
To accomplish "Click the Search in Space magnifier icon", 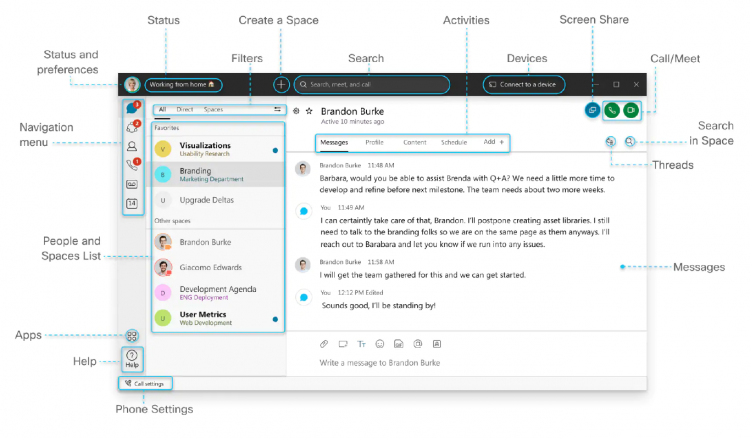I will (x=630, y=142).
